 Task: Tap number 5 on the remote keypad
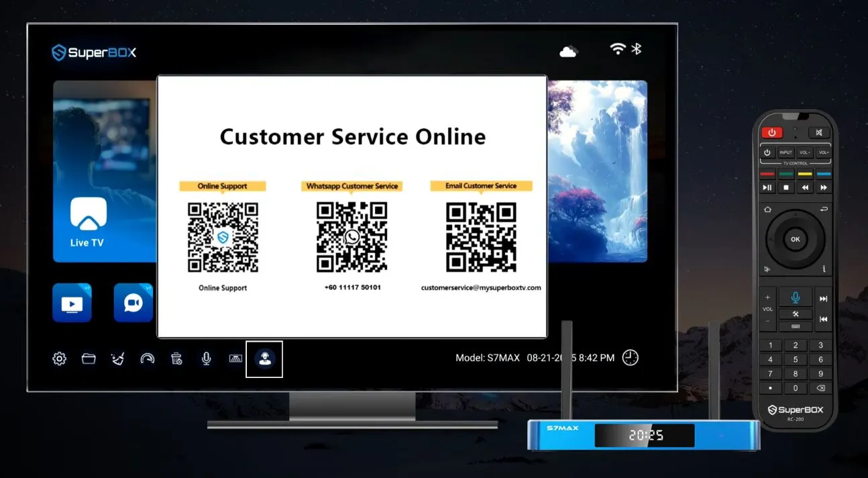(x=796, y=359)
